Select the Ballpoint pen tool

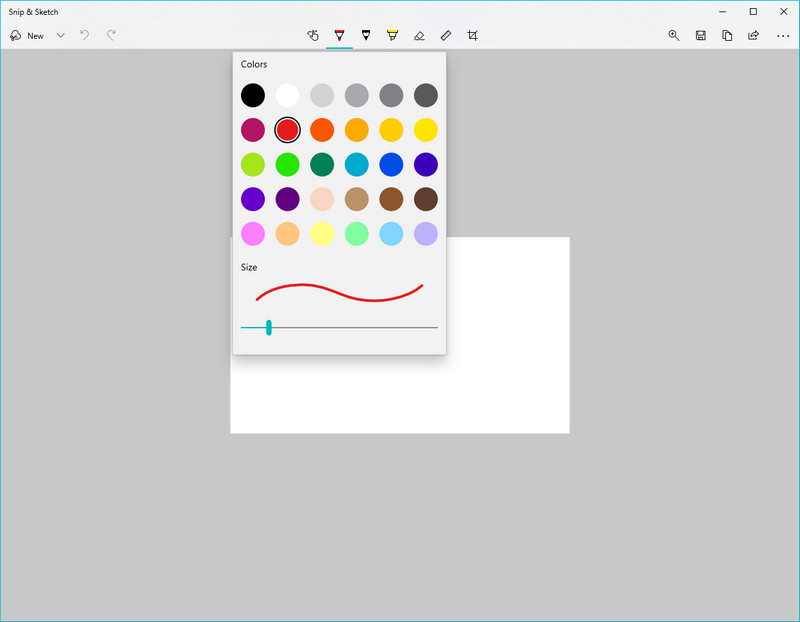click(339, 35)
